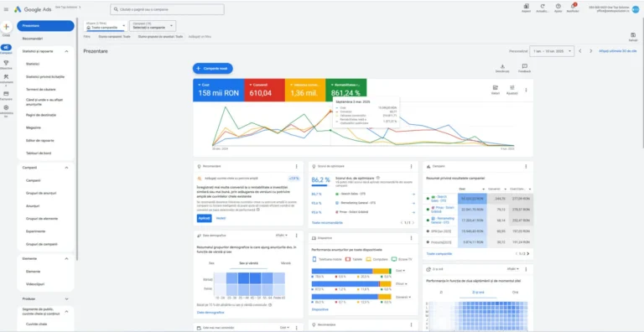Screen dimensions: 644x332
Task: Open the Facturare billing icon
Action: click(x=6, y=94)
